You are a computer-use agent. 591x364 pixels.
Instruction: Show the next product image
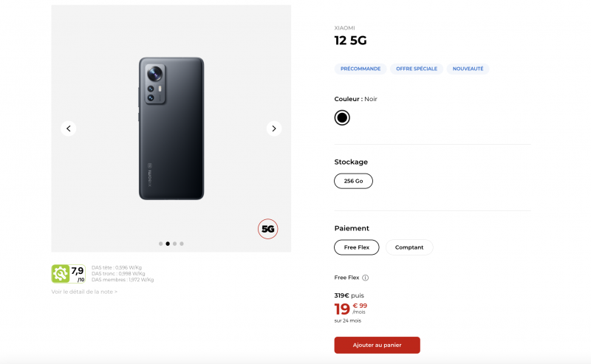point(274,128)
